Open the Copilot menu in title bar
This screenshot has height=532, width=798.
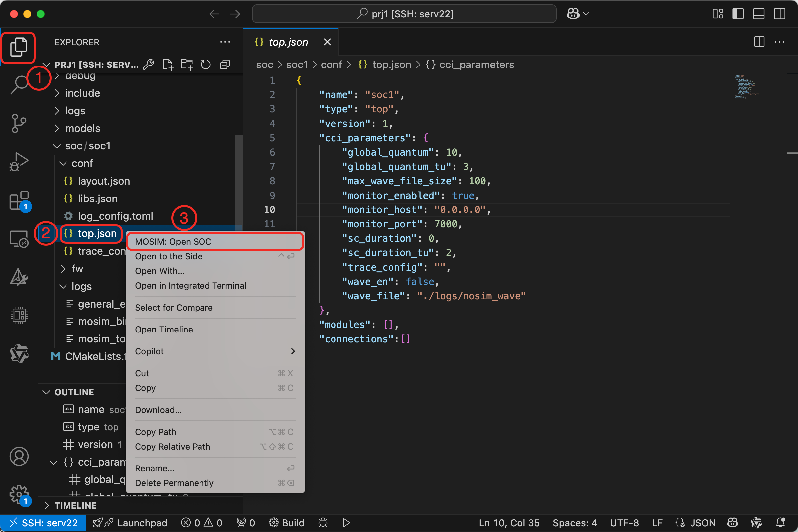click(x=578, y=14)
